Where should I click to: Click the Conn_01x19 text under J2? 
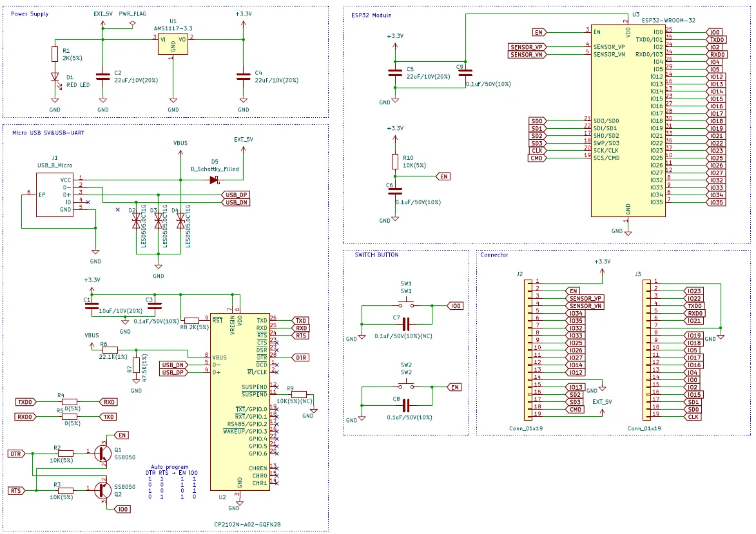(x=525, y=428)
